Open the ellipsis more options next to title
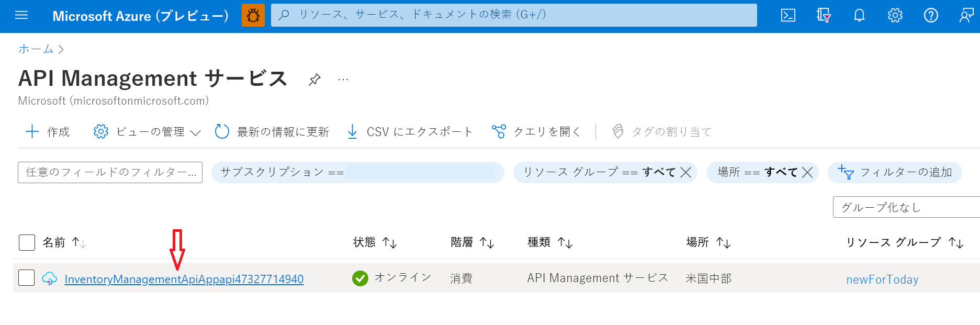Image resolution: width=980 pixels, height=325 pixels. (x=343, y=80)
